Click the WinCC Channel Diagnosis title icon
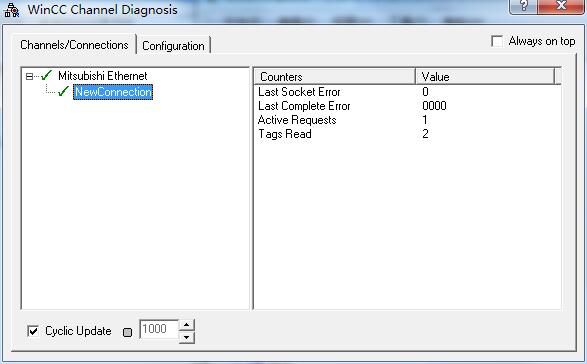587x364 pixels. pyautogui.click(x=11, y=10)
